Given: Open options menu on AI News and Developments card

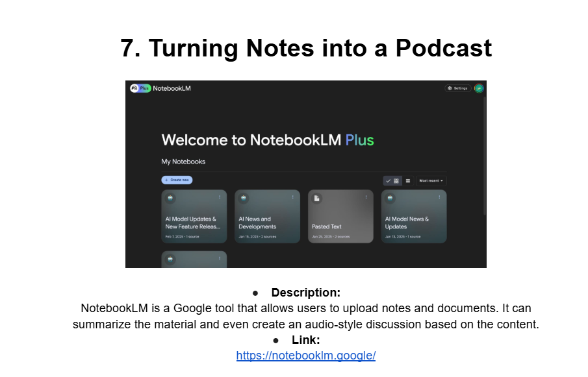Looking at the screenshot, I should tap(293, 197).
